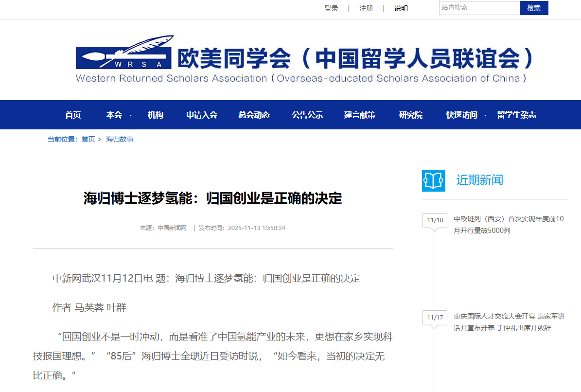This screenshot has width=581, height=392.
Task: Go to 申请入会 in navigation bar
Action: [x=202, y=115]
